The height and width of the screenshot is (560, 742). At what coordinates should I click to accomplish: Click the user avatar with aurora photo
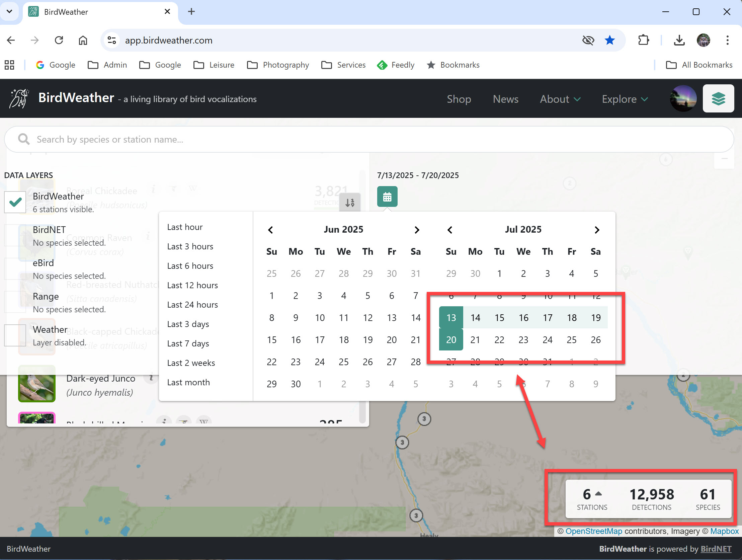tap(683, 99)
